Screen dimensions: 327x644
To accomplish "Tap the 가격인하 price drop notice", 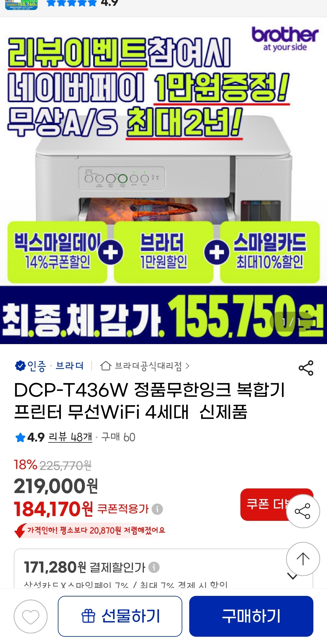I will coord(90,531).
